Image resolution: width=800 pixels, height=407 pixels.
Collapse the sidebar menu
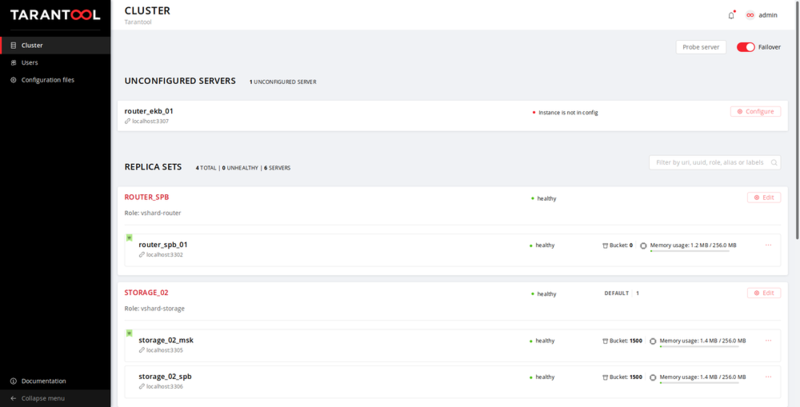click(42, 398)
